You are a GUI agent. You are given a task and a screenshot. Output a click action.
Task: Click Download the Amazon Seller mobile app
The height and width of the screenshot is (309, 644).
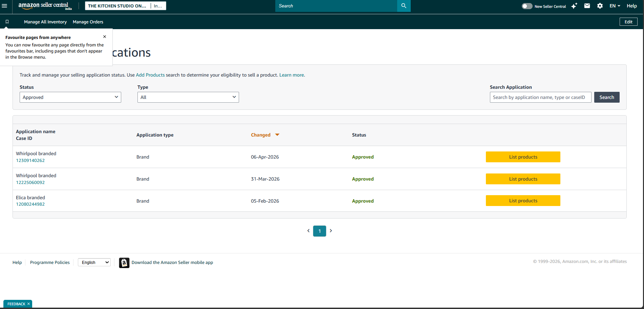point(172,262)
